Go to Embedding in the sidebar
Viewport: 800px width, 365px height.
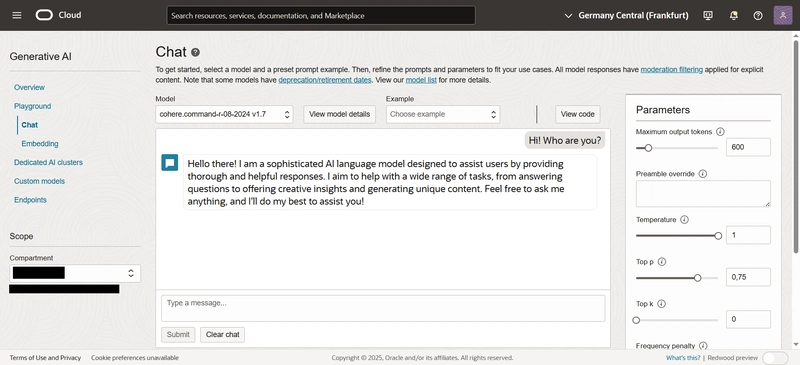[40, 143]
